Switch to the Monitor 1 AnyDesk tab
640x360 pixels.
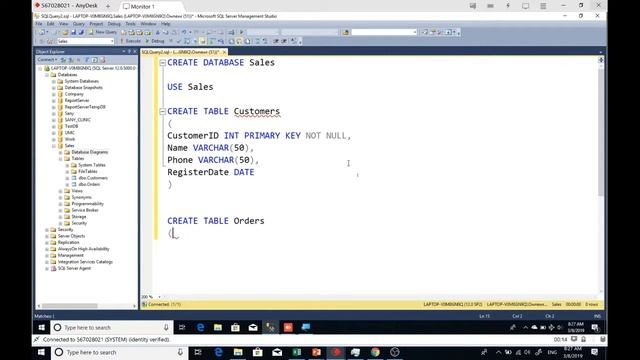[x=139, y=6]
